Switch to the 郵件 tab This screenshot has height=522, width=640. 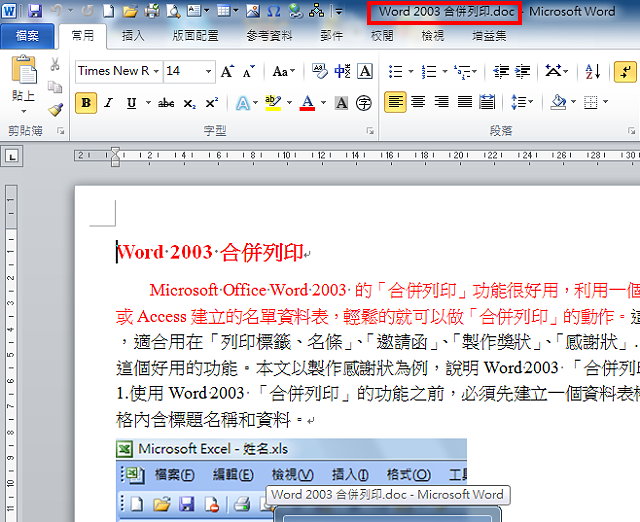pyautogui.click(x=331, y=36)
